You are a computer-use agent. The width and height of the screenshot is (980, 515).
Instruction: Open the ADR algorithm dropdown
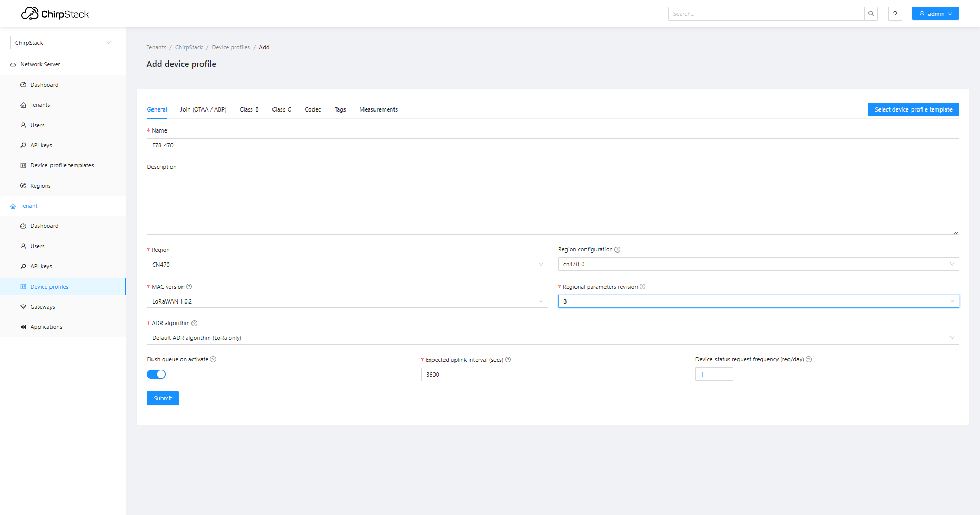tap(552, 338)
